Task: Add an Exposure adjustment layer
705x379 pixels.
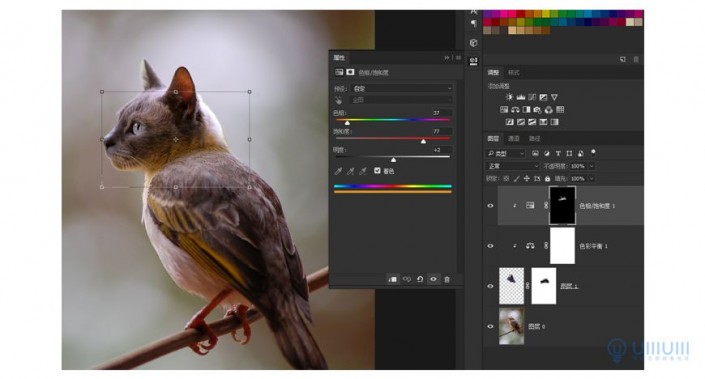Action: [543, 97]
